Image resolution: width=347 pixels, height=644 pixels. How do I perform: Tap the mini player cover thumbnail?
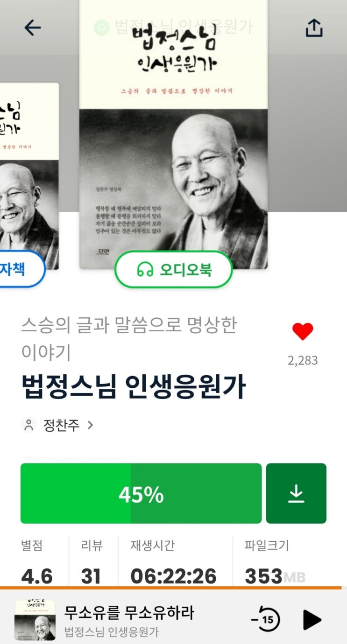[35, 620]
